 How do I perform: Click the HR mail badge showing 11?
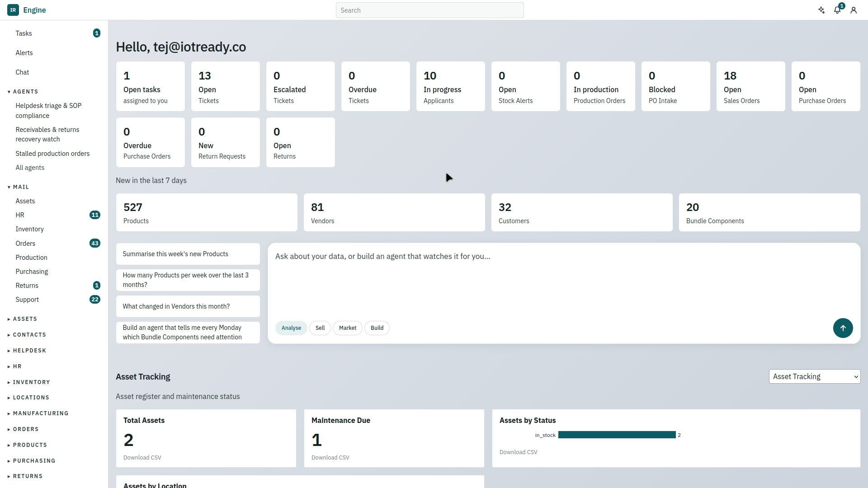click(x=95, y=215)
